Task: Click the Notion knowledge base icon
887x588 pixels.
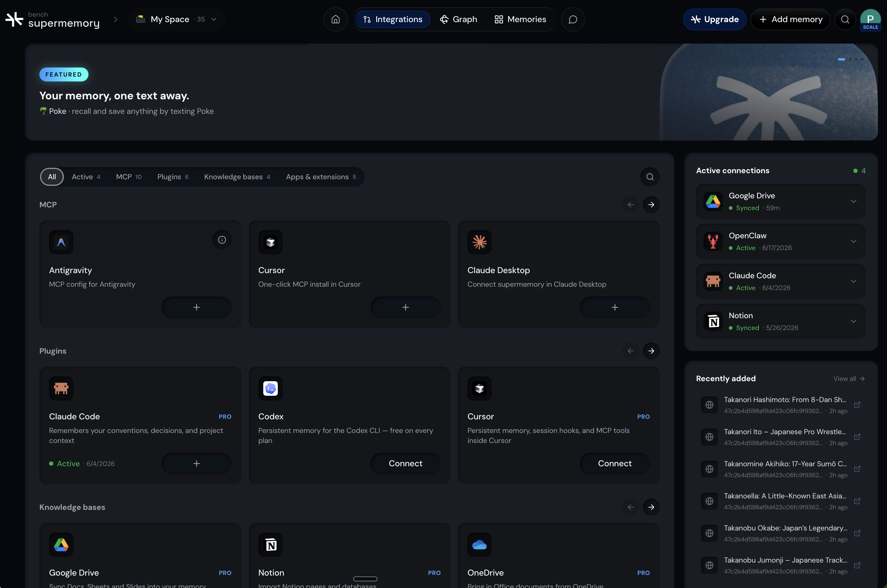Action: [x=270, y=544]
